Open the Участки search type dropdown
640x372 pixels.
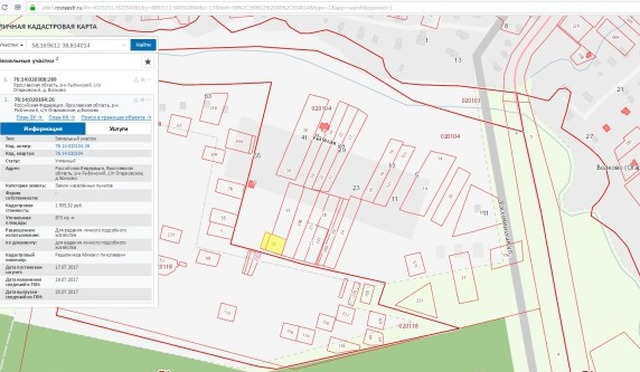point(11,45)
